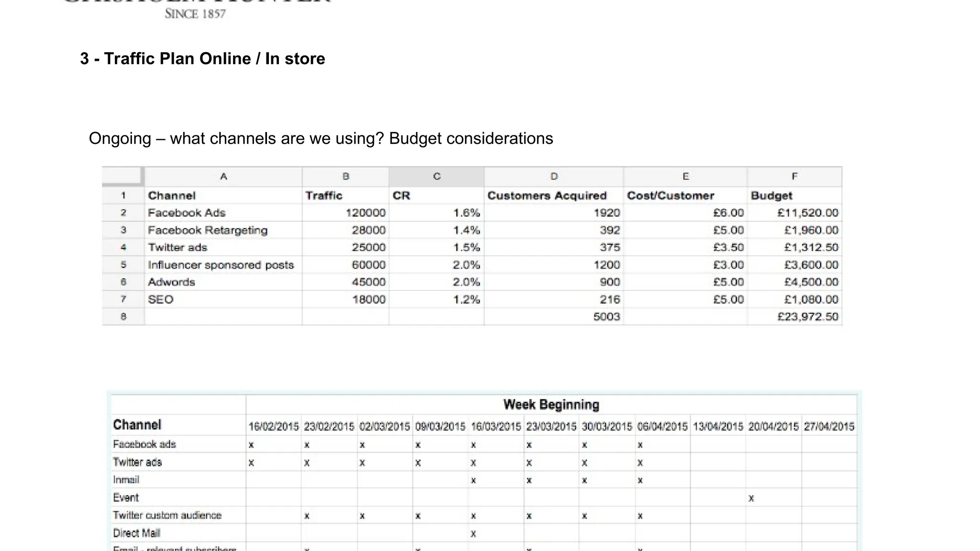The height and width of the screenshot is (551, 980).
Task: Click customers acquired value 1920
Action: pyautogui.click(x=554, y=213)
